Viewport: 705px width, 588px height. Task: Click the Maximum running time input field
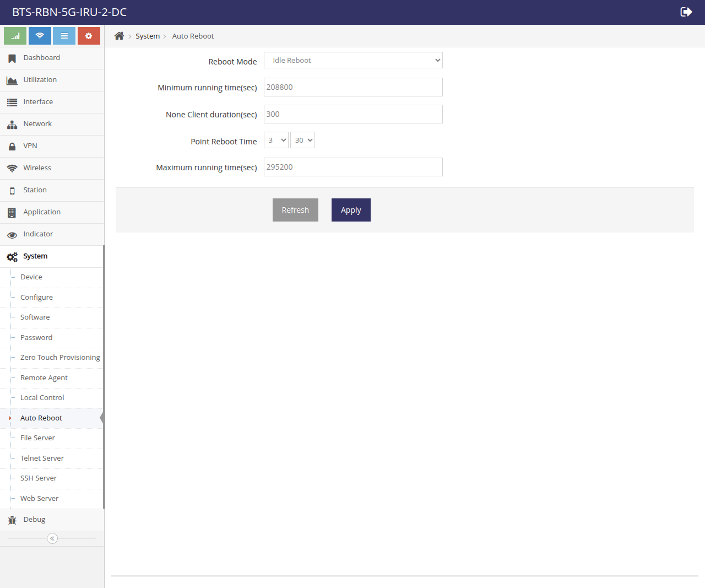pyautogui.click(x=353, y=167)
